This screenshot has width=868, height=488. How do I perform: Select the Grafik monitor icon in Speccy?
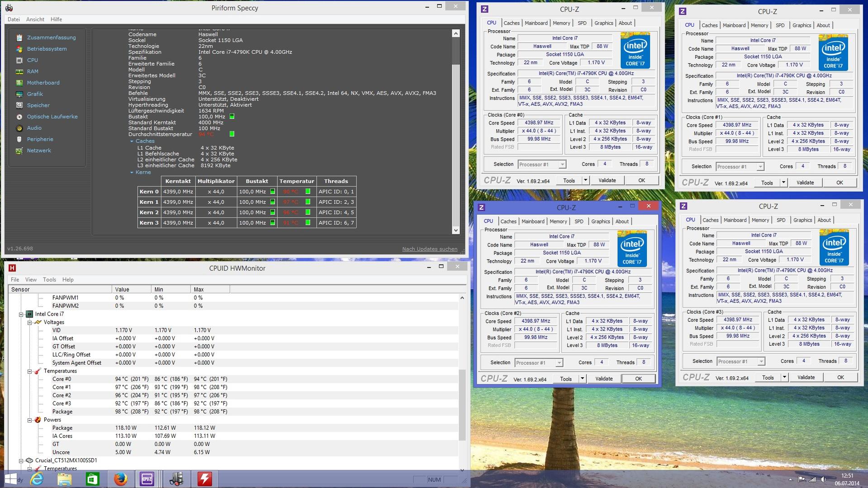[19, 94]
